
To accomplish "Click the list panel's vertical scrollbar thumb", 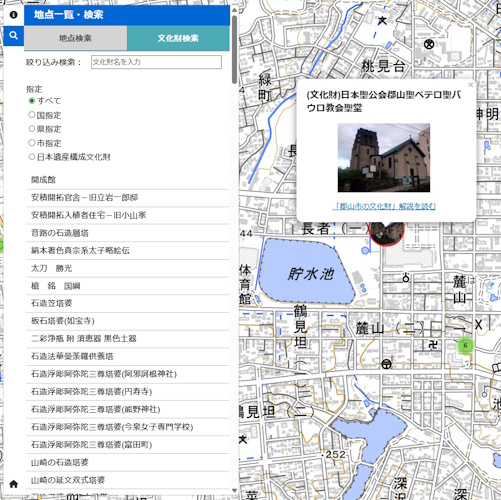I will pos(235,49).
